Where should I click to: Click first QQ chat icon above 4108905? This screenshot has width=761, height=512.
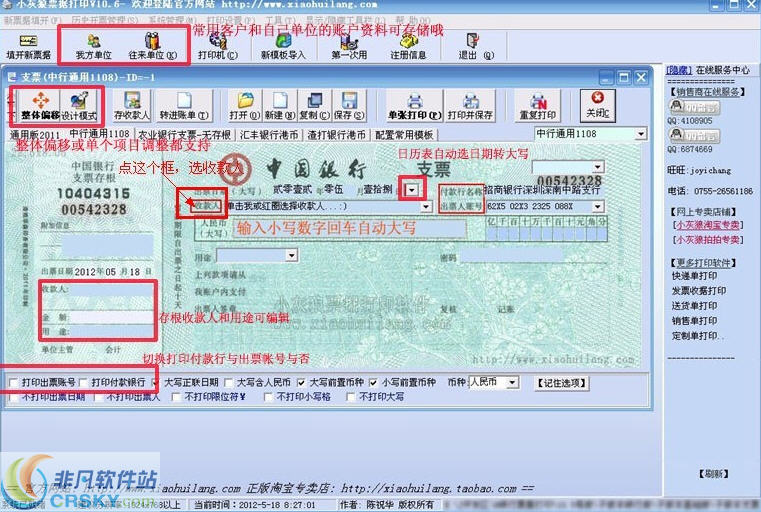[x=694, y=107]
